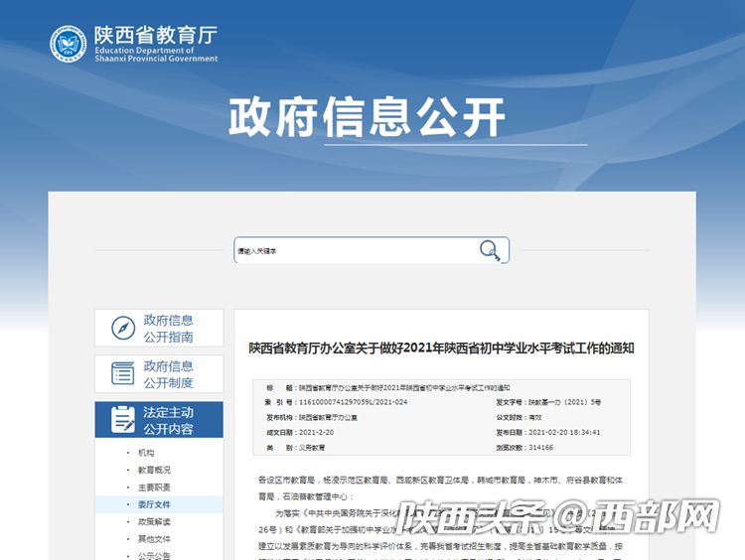Click the 陕西省教育厅 site title text
Image resolution: width=745 pixels, height=560 pixels.
point(155,36)
